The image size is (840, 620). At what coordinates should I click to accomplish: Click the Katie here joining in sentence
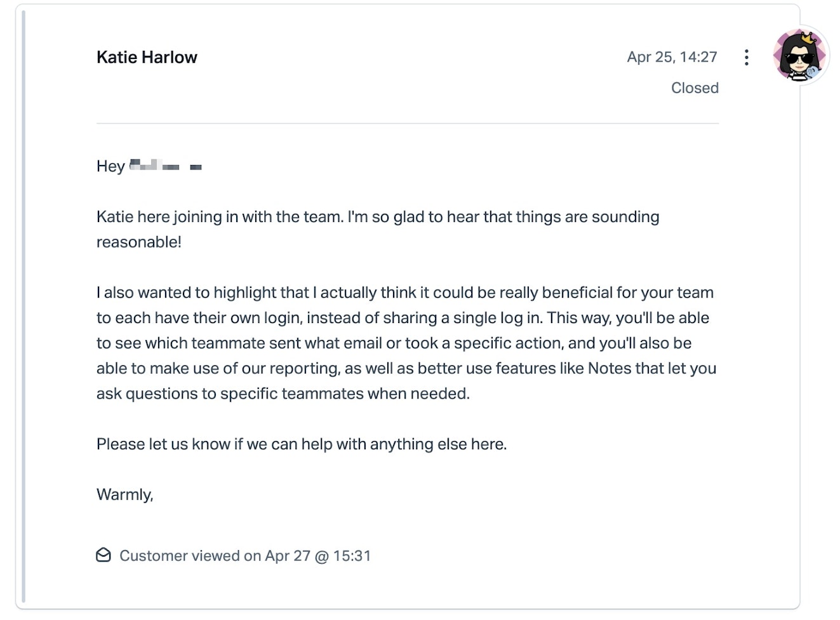tap(378, 217)
